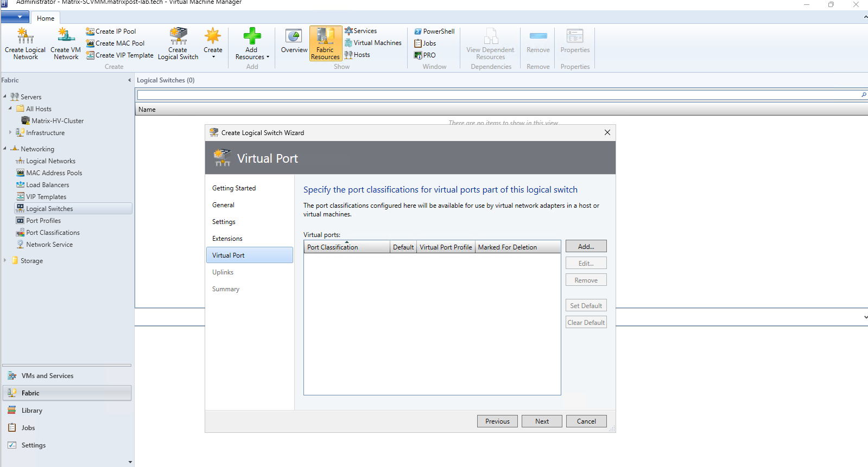Select Port Classifications tree item
Screen dimensions: 868x467
point(48,233)
